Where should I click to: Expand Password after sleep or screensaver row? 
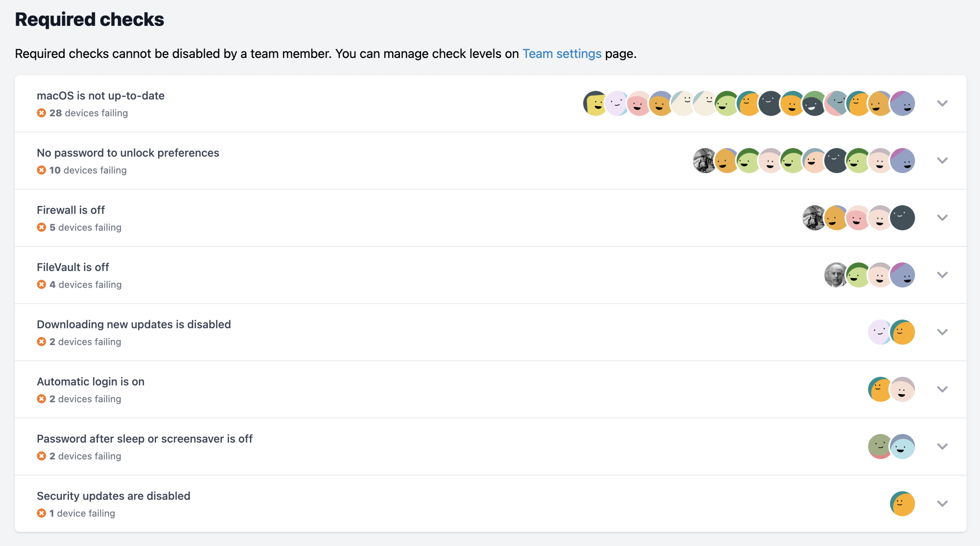click(x=942, y=446)
